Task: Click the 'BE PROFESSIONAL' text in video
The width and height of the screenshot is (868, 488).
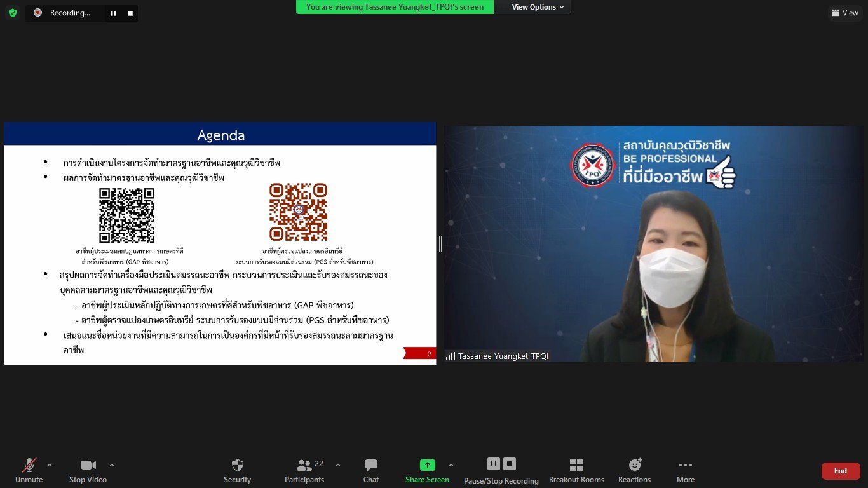Action: click(670, 158)
